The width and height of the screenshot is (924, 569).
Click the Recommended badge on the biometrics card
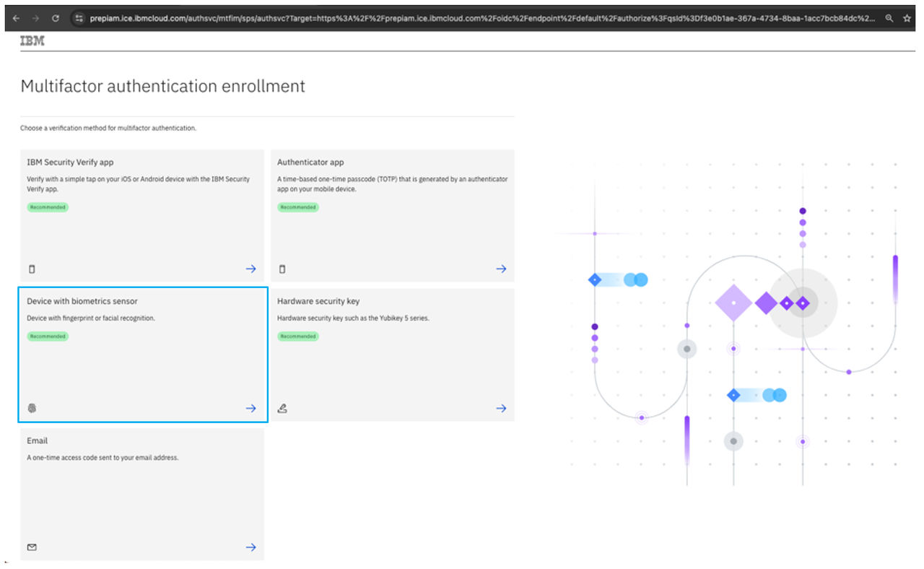point(47,336)
